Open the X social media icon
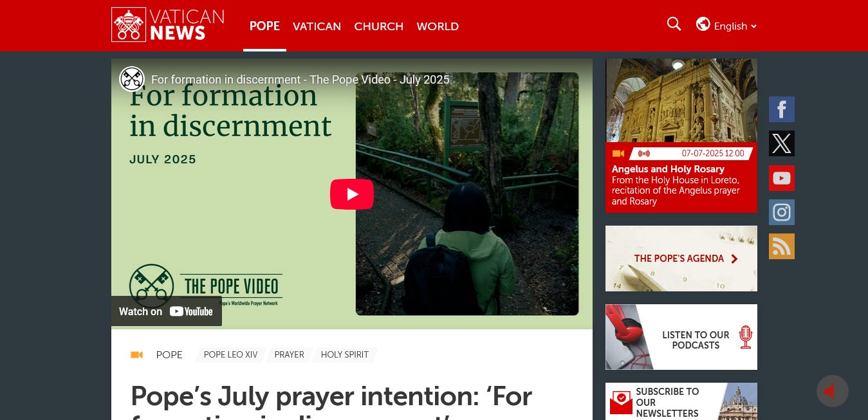Viewport: 868px width, 420px height. point(782,143)
